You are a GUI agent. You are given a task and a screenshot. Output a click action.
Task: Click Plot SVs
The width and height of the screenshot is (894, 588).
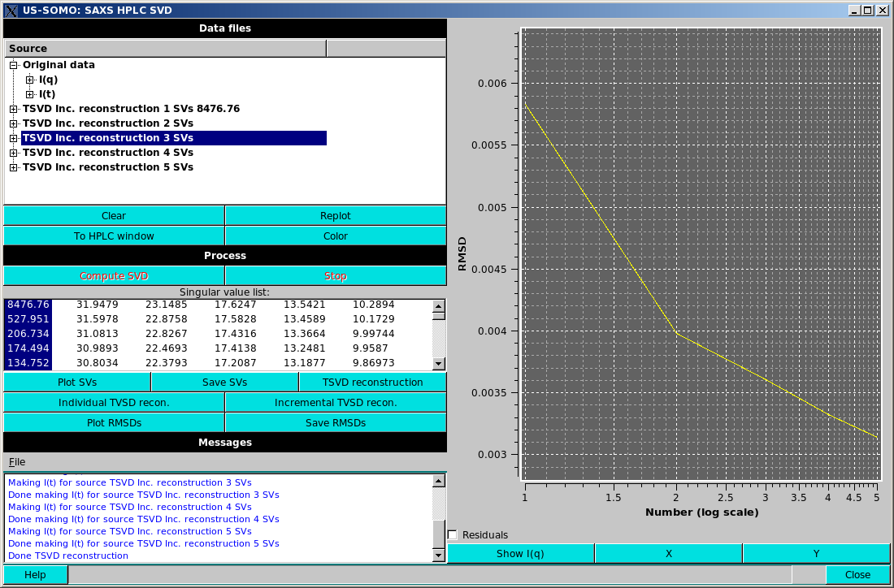[76, 382]
